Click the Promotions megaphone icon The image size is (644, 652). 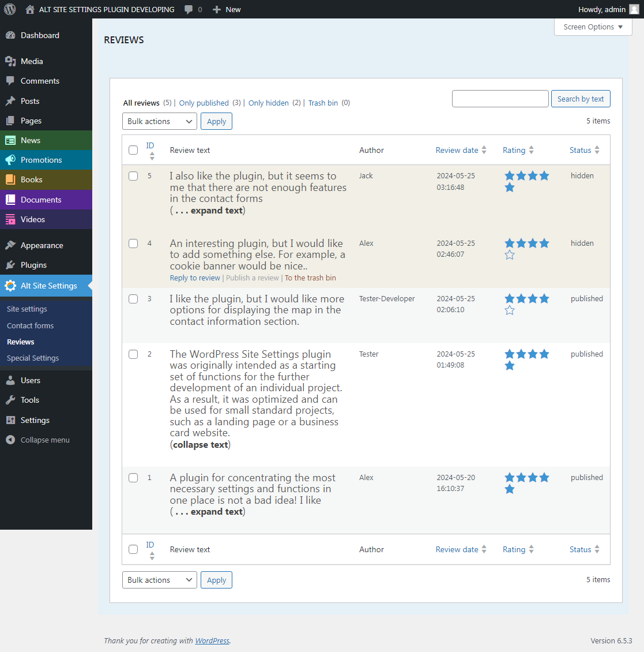tap(10, 160)
